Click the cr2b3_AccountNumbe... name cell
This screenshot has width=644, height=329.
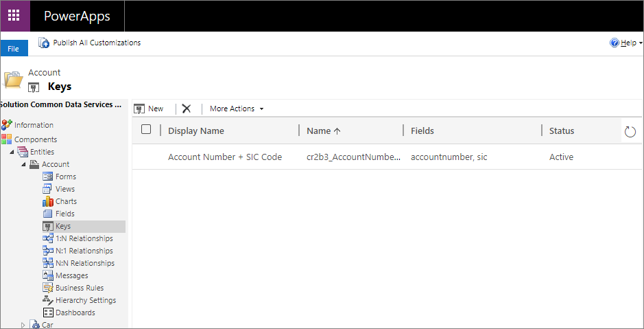[x=354, y=157]
